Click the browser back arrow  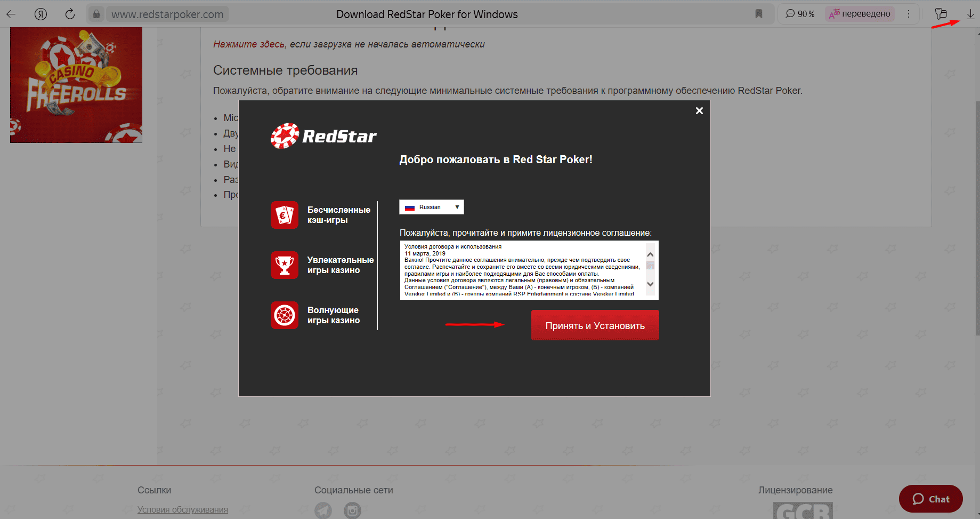pos(11,14)
